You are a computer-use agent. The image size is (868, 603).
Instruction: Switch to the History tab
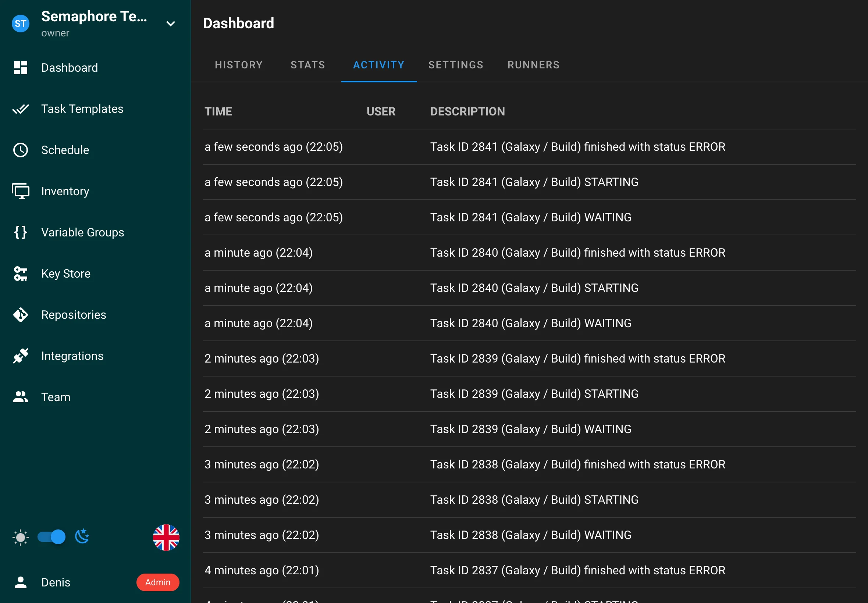[239, 65]
